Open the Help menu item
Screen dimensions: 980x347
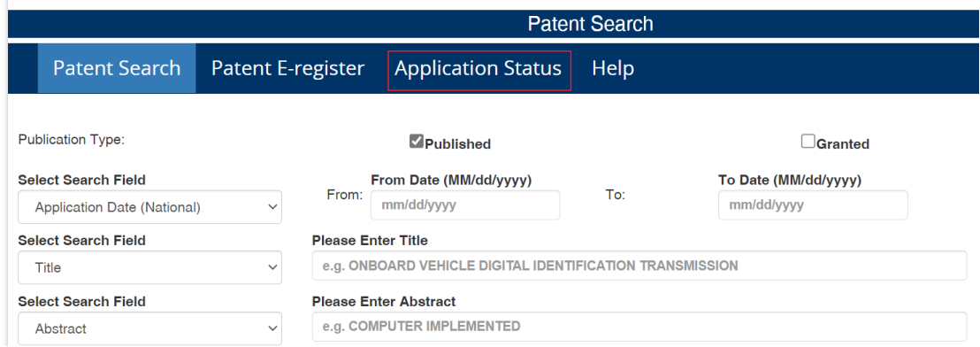coord(612,68)
